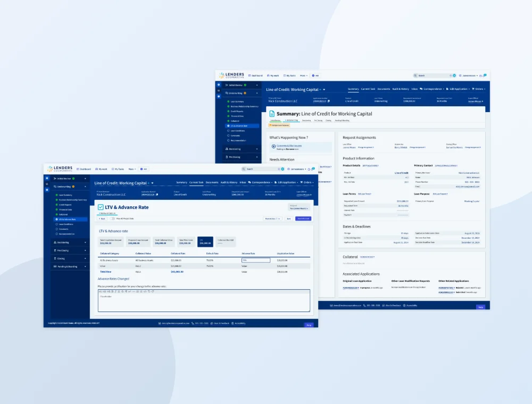Click Give Us Feedback in front window footer
This screenshot has height=404, width=532.
pos(220,323)
